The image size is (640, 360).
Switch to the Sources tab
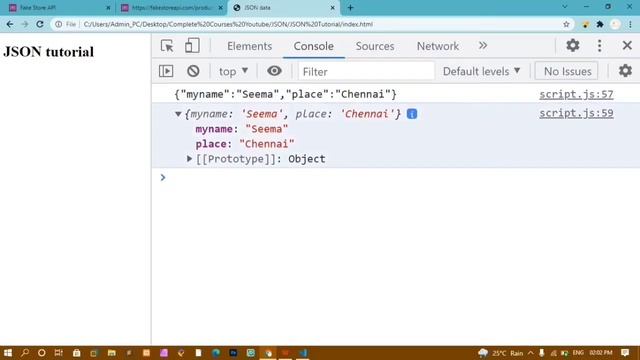coord(375,46)
